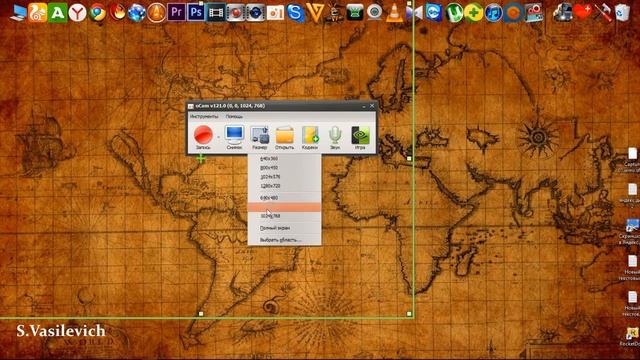The height and width of the screenshot is (360, 640).
Task: Select Полный экран full screen option
Action: coord(284,228)
